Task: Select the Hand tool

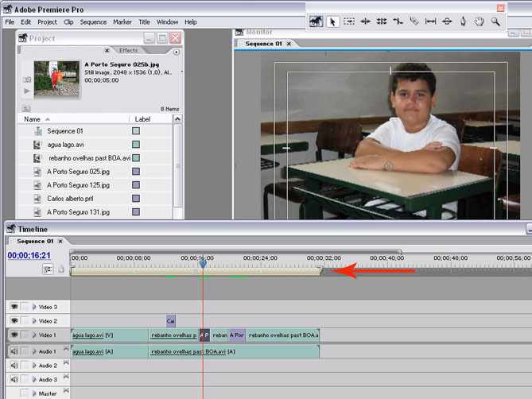Action: tap(479, 21)
